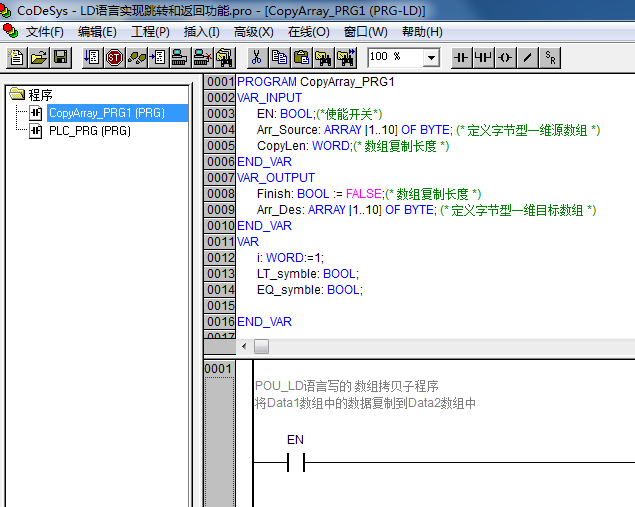This screenshot has height=507, width=635.
Task: Stop the program with the red ST icon
Action: point(114,58)
